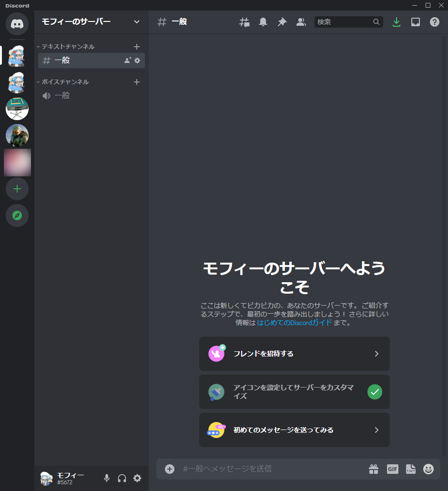Open the Nitro gift icon
Image resolution: width=448 pixels, height=491 pixels.
[374, 469]
